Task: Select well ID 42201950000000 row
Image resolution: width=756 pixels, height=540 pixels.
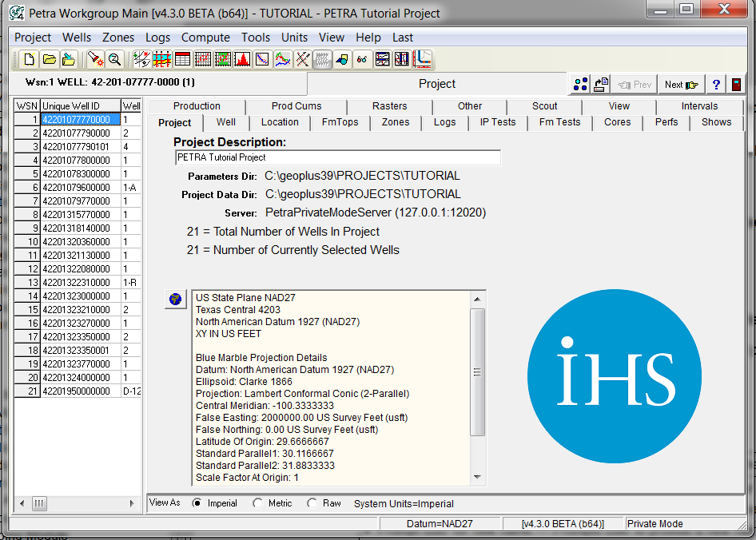Action: coord(77,391)
